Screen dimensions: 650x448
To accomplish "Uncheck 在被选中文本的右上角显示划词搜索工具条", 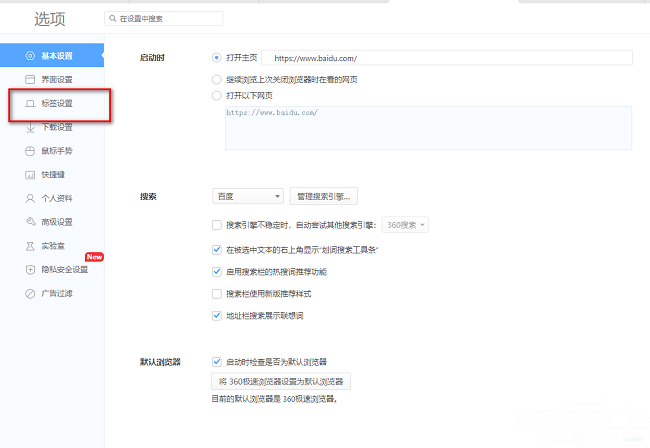I will [x=216, y=249].
